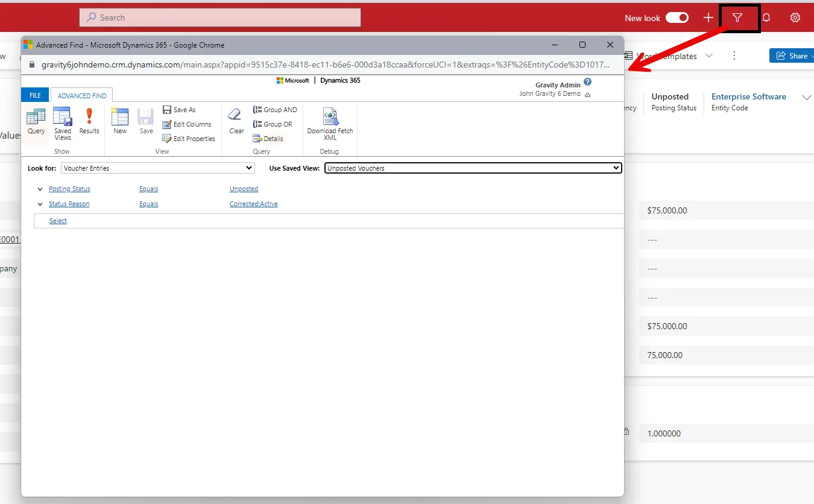Viewport: 814px width, 504px height.
Task: Toggle the Details button
Action: (x=268, y=139)
